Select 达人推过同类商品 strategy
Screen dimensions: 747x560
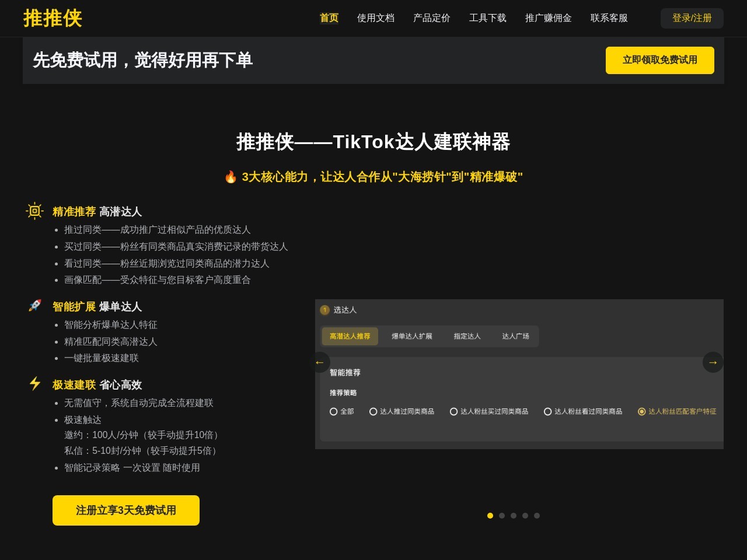(x=373, y=411)
